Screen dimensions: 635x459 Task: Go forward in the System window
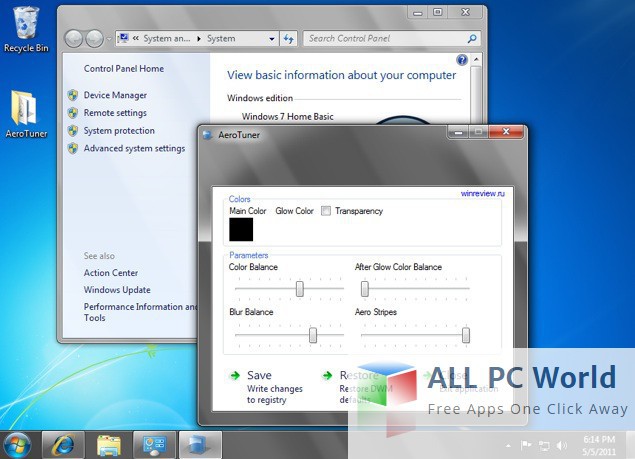tap(94, 39)
